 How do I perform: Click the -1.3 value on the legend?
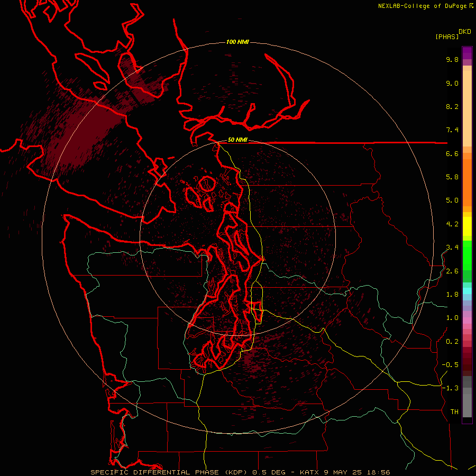450,388
